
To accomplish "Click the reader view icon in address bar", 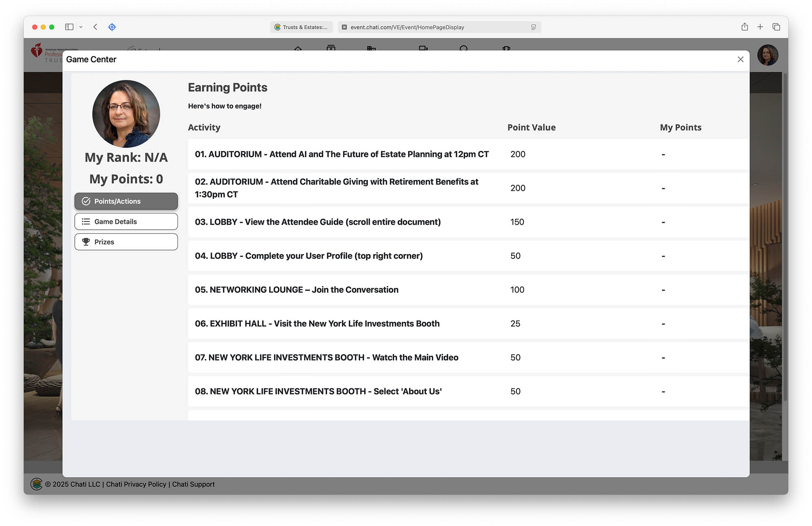I will [533, 27].
